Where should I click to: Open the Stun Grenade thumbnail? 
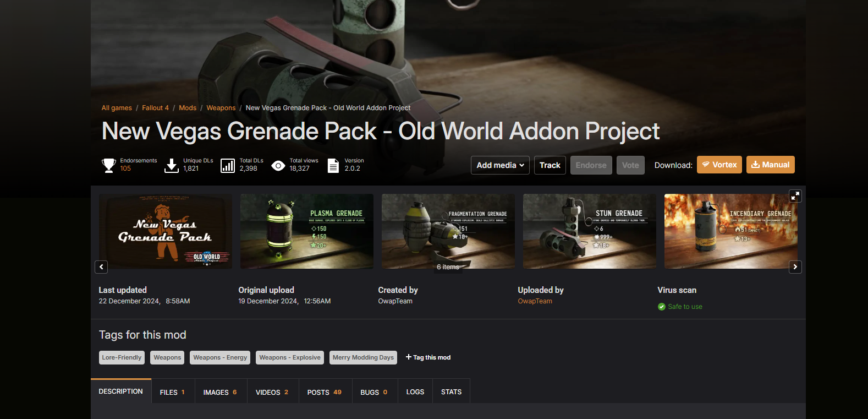[590, 231]
